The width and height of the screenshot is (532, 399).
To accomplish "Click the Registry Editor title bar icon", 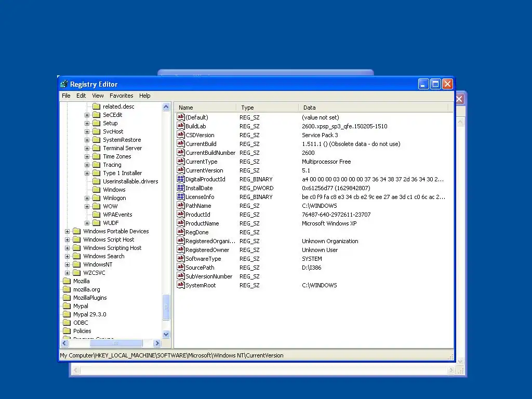I will (x=64, y=84).
